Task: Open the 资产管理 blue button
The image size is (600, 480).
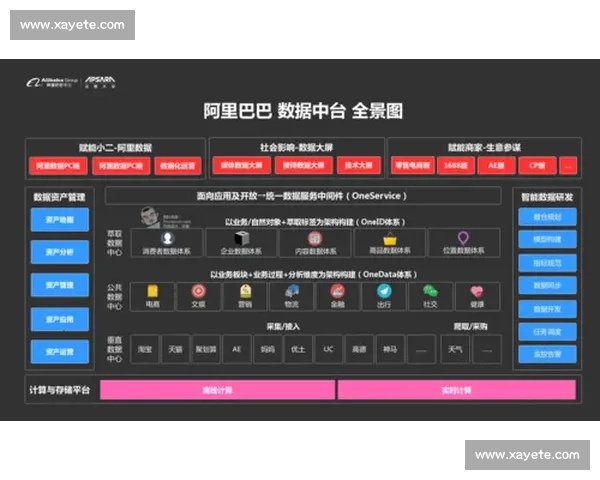Action: coord(60,285)
